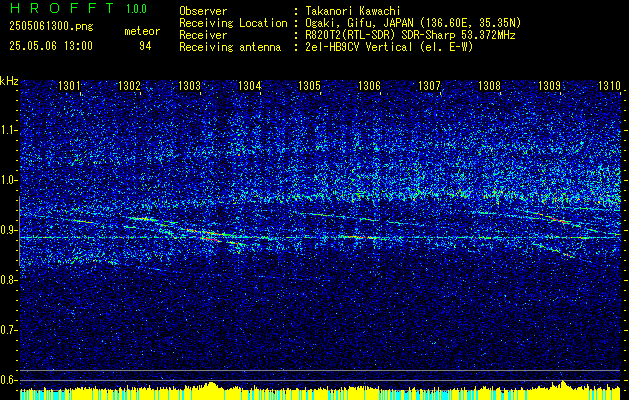Click time marker 1303
The width and height of the screenshot is (629, 400).
click(189, 85)
